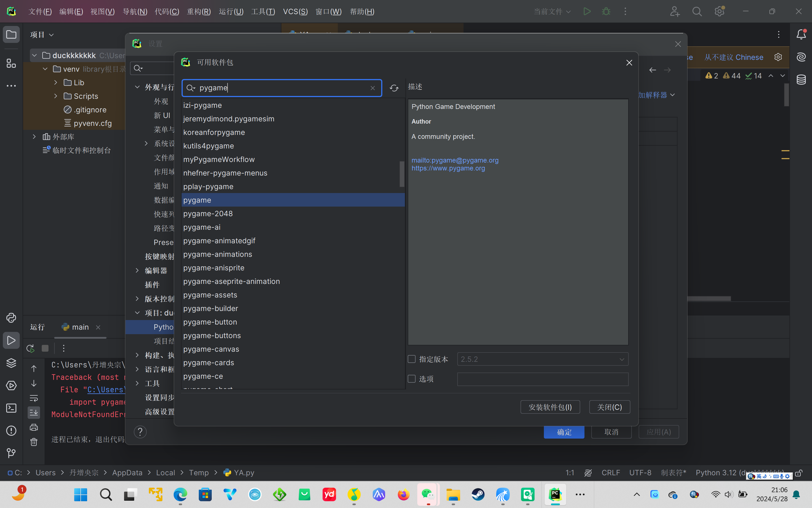Open the 当前文件 run configuration dropdown
Screen dimensions: 812x508
(552, 11)
